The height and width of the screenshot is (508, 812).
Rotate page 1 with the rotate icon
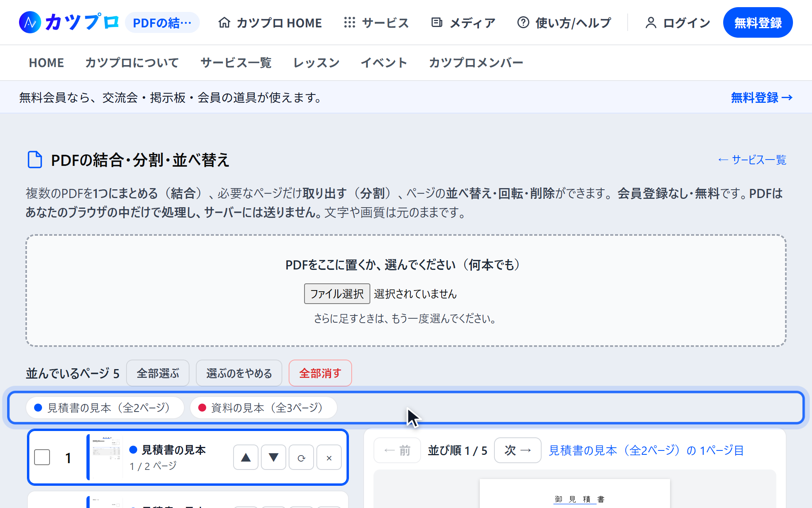(301, 458)
